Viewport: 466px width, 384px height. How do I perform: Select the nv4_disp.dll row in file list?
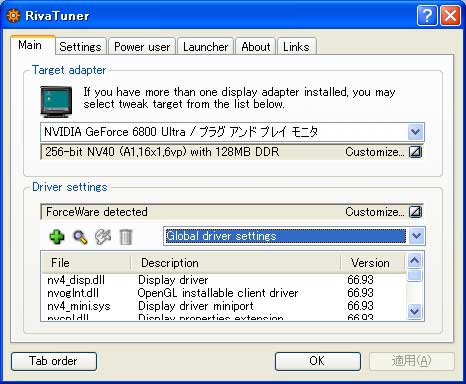[x=223, y=280]
